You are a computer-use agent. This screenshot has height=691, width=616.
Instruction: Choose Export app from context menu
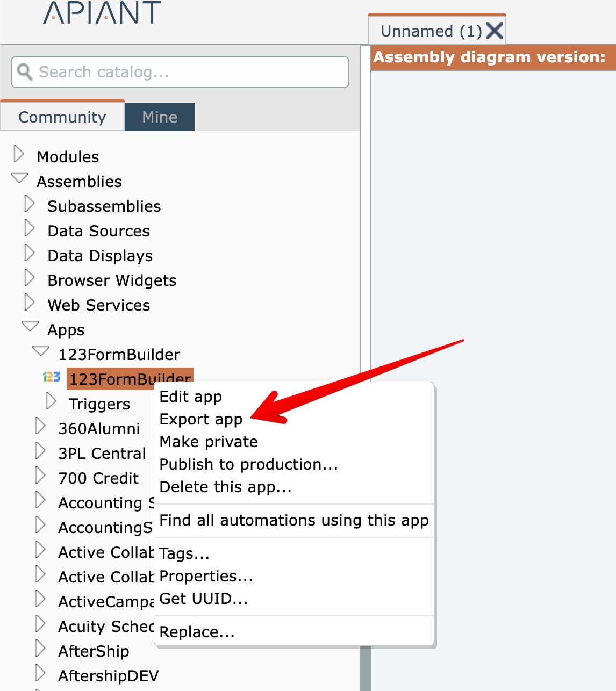pos(201,419)
